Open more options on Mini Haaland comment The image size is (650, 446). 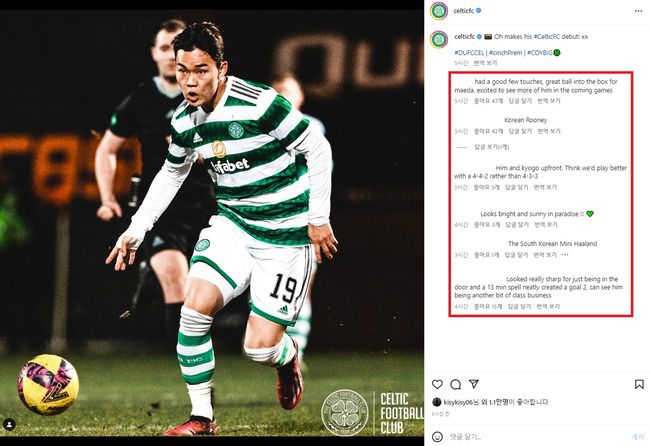[x=565, y=255]
